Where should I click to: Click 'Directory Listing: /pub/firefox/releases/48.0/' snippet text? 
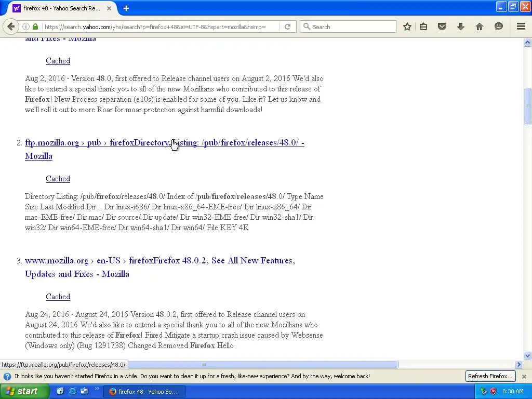pos(95,196)
